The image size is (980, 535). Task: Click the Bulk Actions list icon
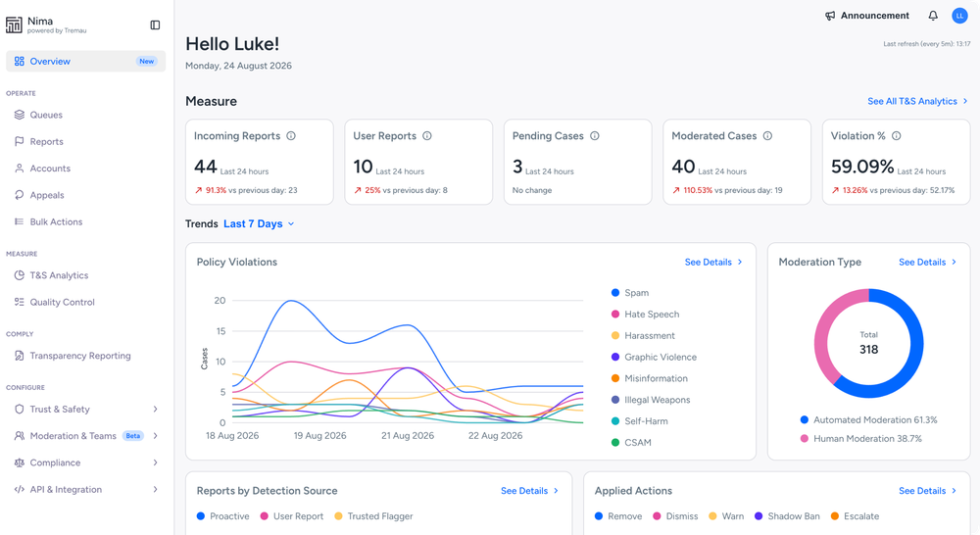[x=20, y=221]
